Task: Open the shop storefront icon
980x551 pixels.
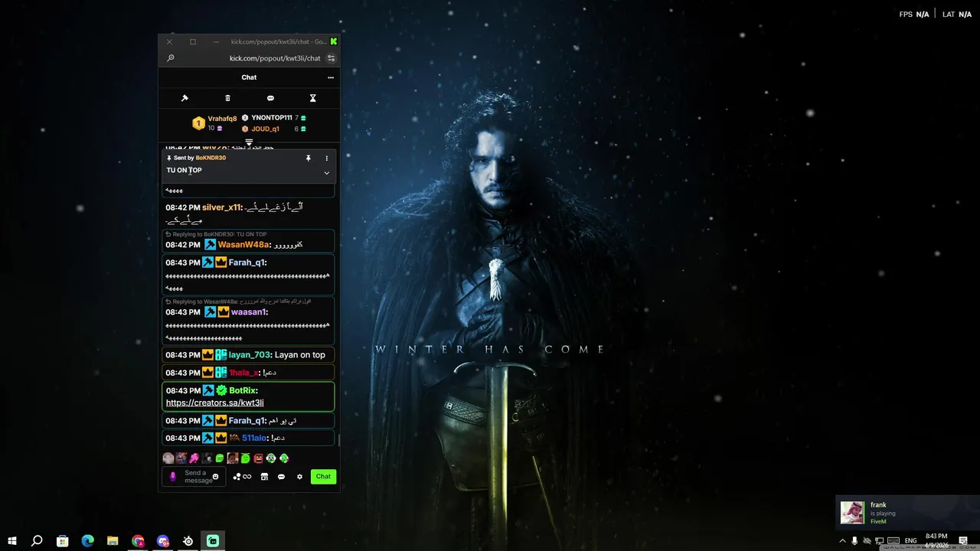Action: pyautogui.click(x=264, y=477)
